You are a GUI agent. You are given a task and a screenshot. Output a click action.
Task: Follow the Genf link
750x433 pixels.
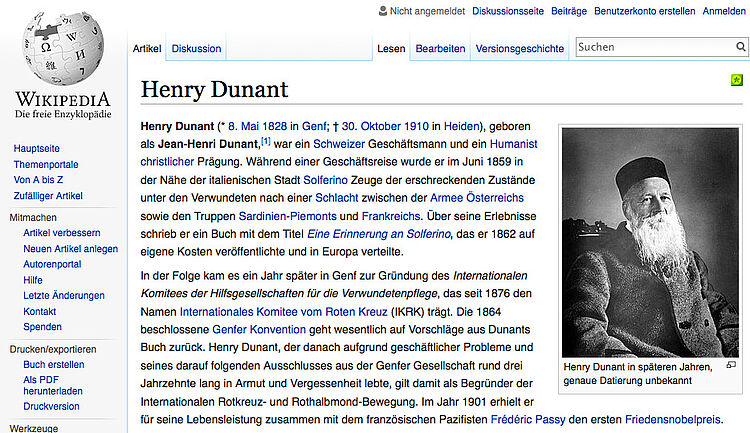click(314, 126)
